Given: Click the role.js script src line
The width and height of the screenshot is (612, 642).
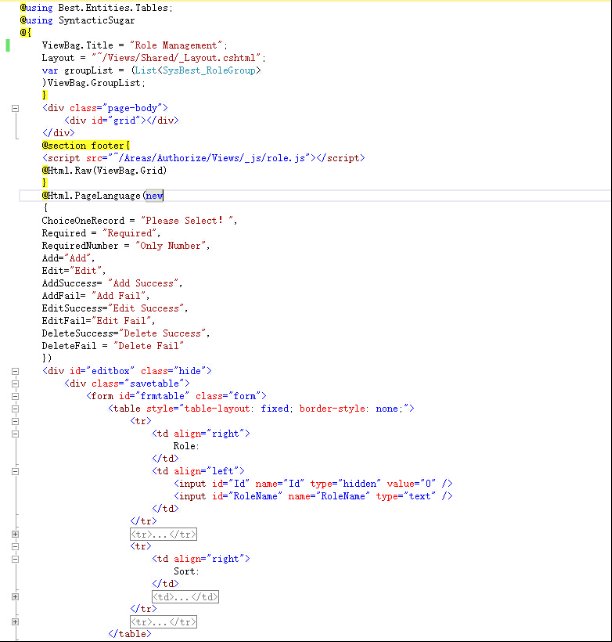Looking at the screenshot, I should [x=203, y=158].
